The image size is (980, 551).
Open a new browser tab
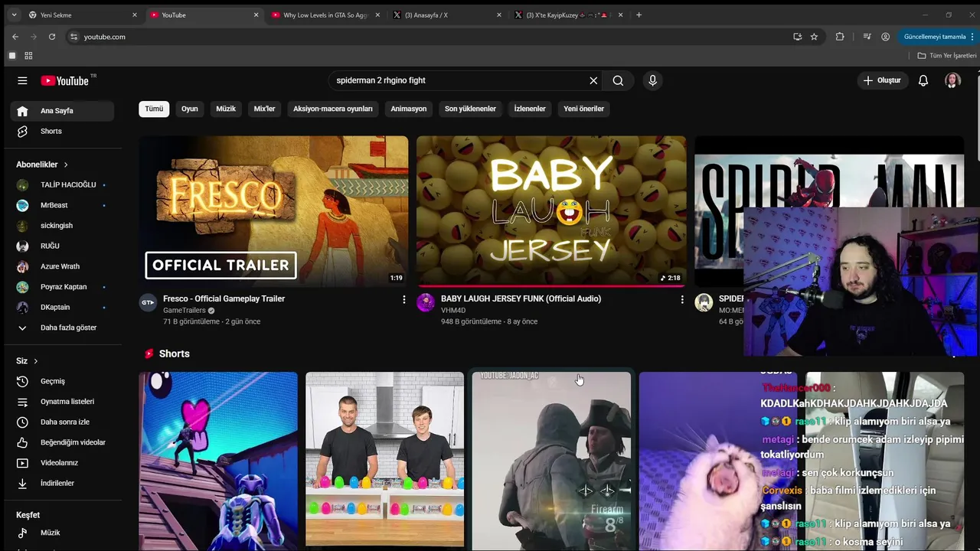[x=639, y=15]
